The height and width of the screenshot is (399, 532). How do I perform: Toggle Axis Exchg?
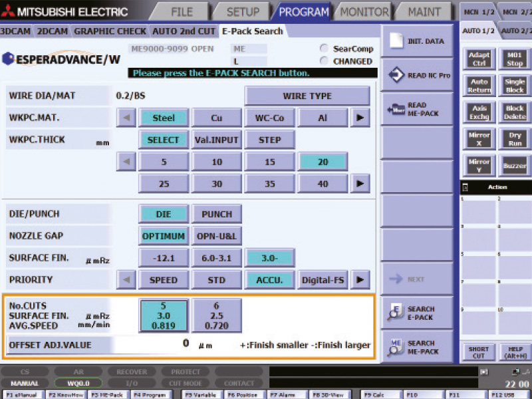point(479,112)
